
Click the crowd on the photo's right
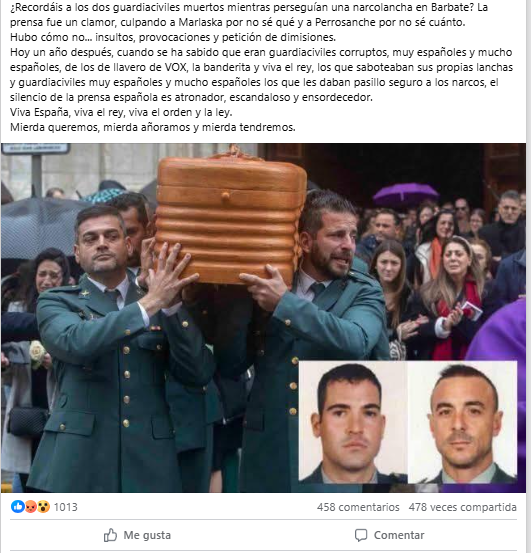point(442,275)
